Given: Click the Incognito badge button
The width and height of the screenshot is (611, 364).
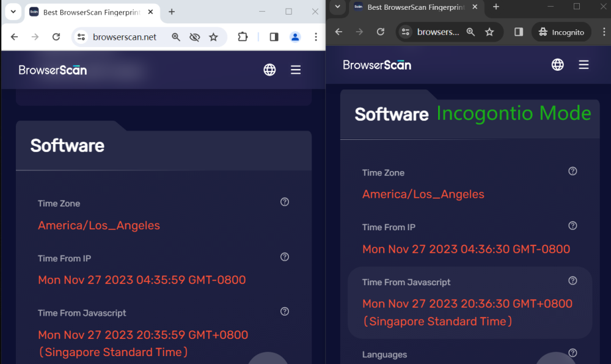Looking at the screenshot, I should pos(562,32).
